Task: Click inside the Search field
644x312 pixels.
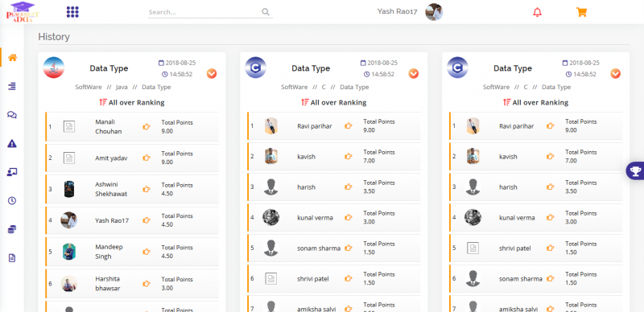Action: [210, 12]
